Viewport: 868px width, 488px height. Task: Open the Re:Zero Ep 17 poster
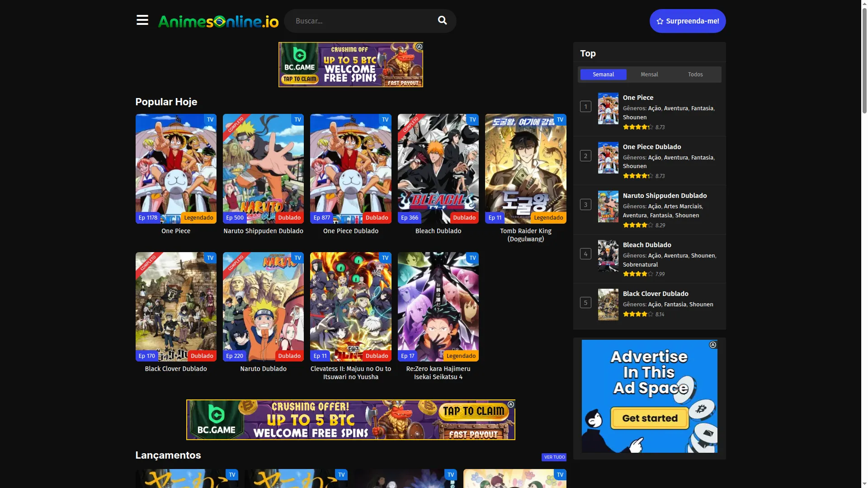coord(438,307)
